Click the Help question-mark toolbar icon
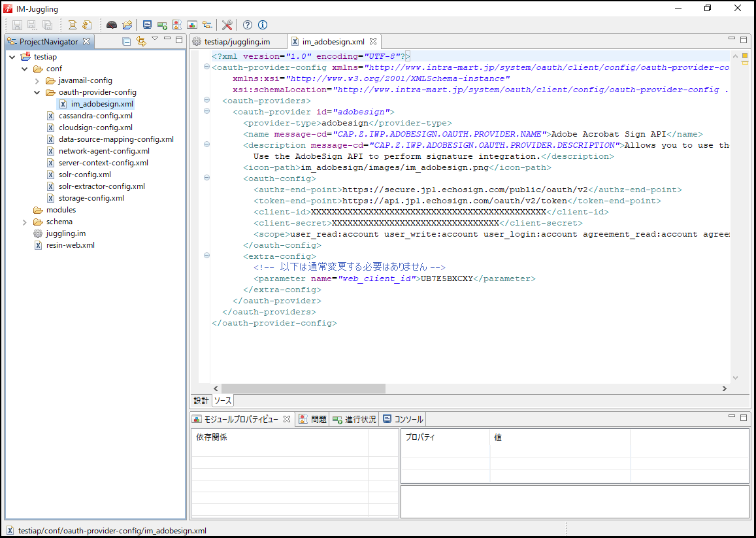The height and width of the screenshot is (538, 756). point(247,25)
